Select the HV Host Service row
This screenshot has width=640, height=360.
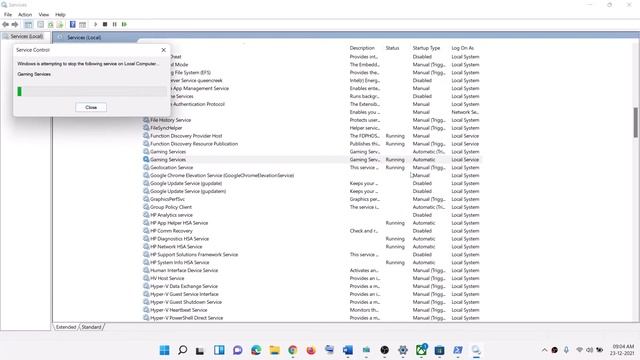coord(312,278)
